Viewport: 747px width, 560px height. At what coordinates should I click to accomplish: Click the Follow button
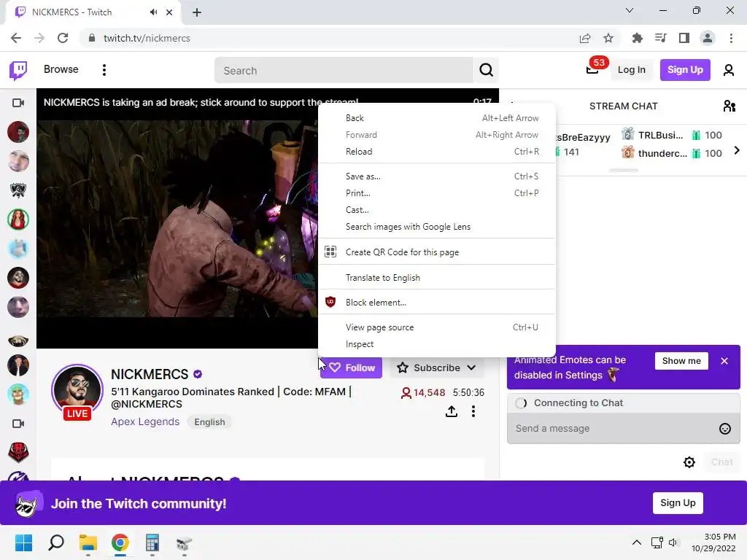point(351,367)
